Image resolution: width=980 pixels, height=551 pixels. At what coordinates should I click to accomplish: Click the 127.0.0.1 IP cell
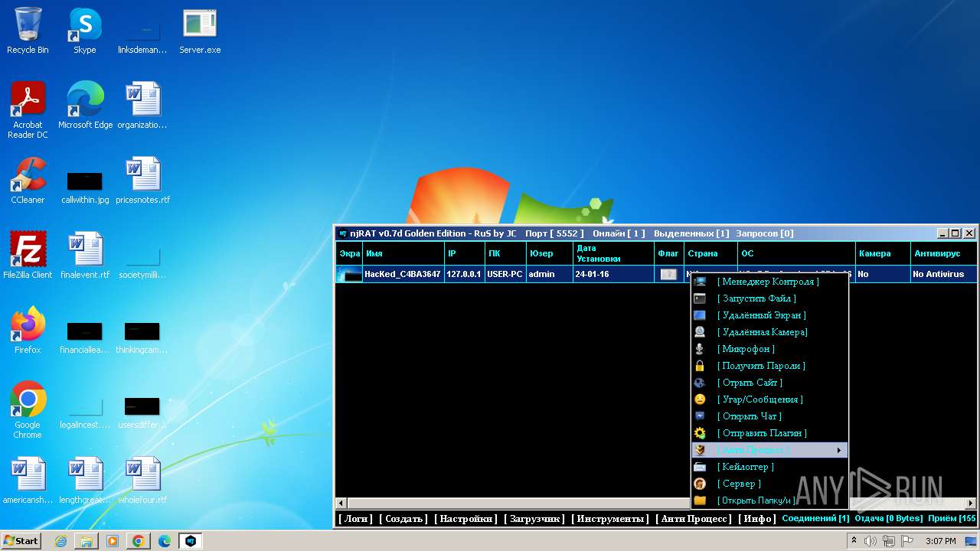(464, 274)
